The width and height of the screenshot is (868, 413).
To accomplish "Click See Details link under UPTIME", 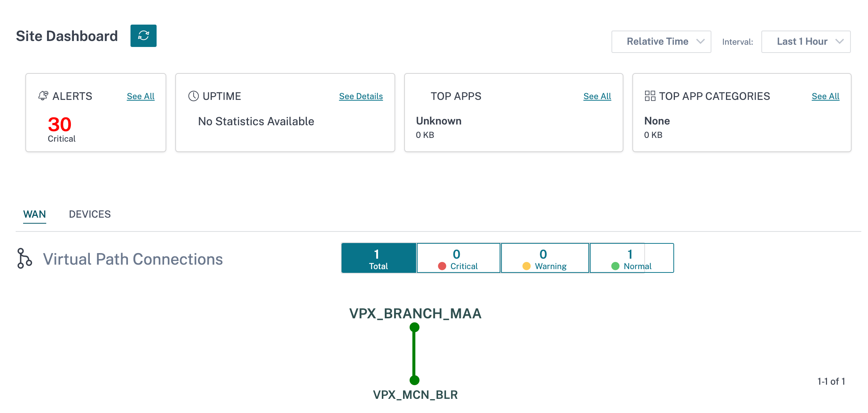I will pos(361,96).
